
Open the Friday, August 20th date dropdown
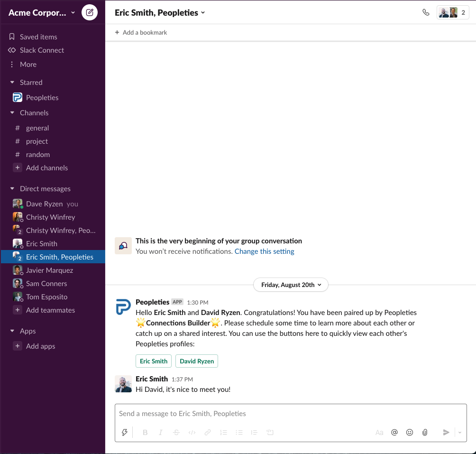tap(291, 285)
